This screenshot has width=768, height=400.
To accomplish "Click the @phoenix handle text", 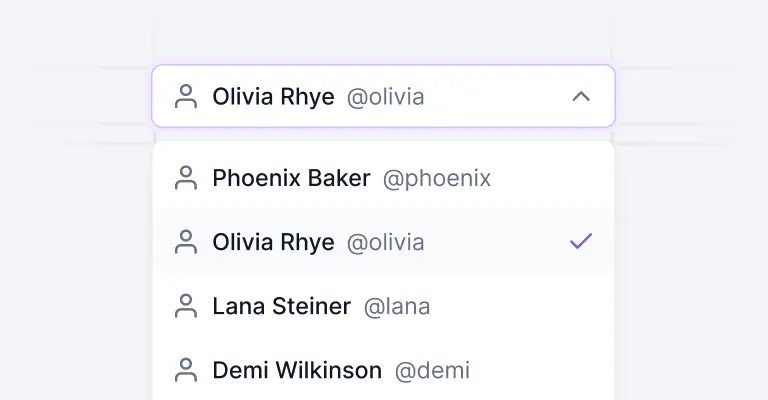I will point(437,179).
